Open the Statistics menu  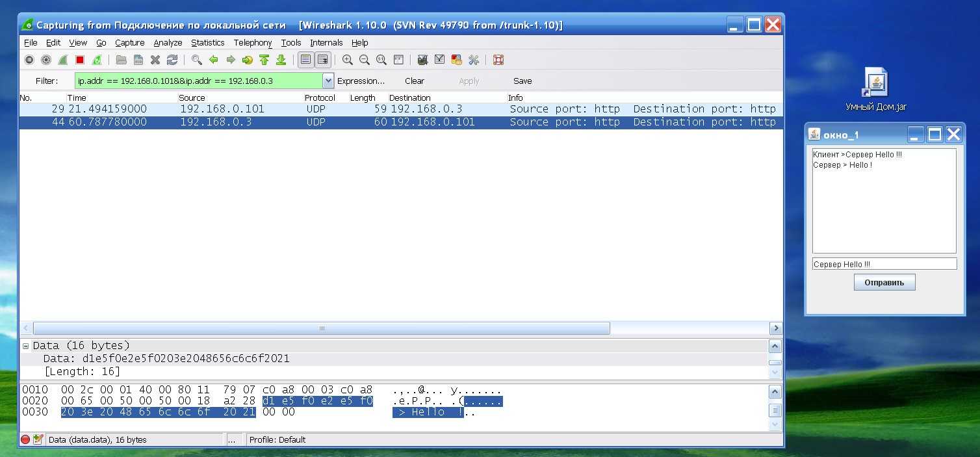click(x=207, y=43)
